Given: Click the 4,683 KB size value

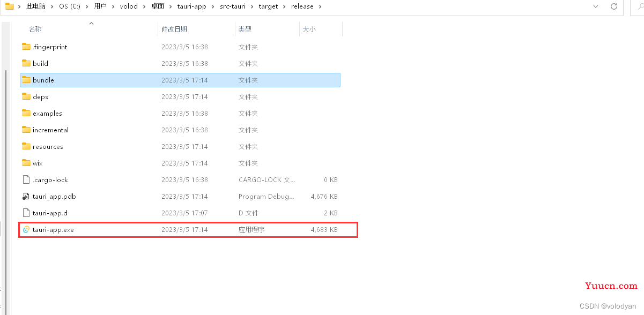Looking at the screenshot, I should point(324,229).
